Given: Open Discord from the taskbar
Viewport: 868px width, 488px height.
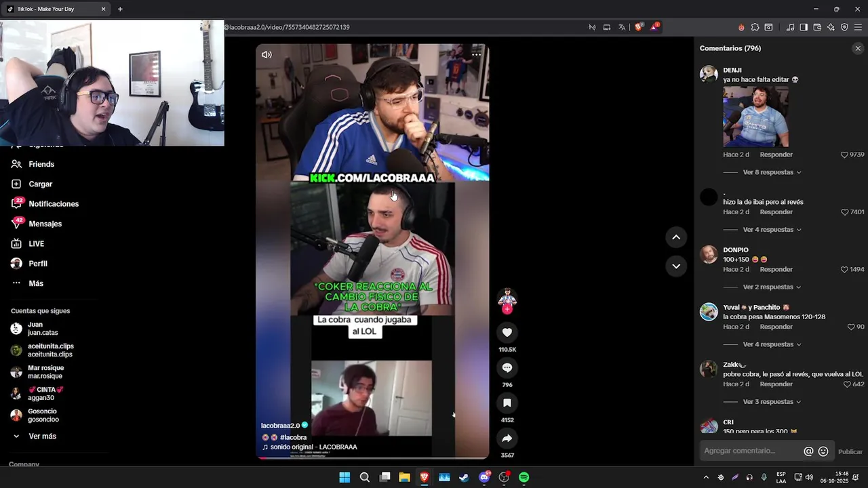Looking at the screenshot, I should coord(484,477).
